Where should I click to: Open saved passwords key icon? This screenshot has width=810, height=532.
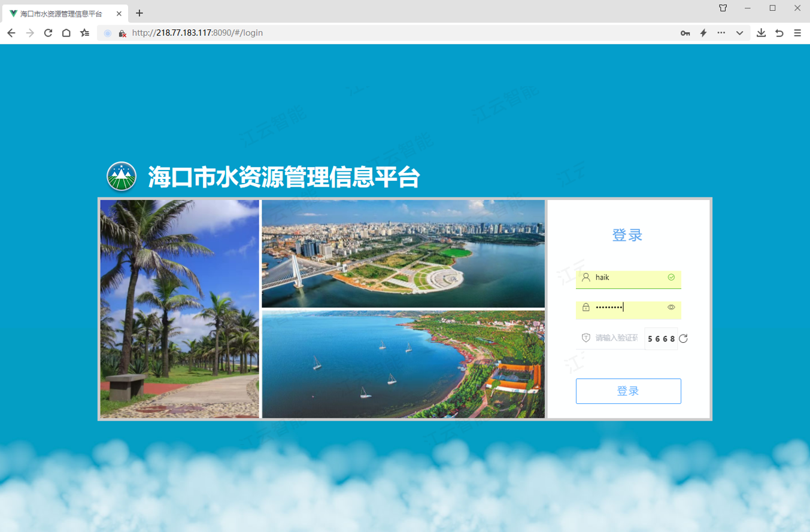click(685, 33)
